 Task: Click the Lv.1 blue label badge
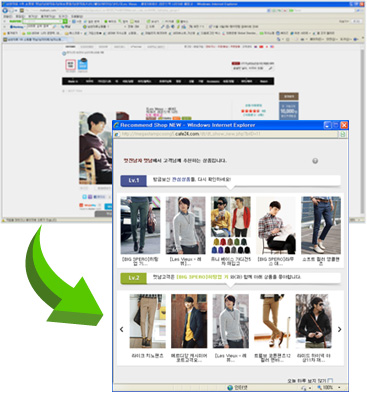134,180
